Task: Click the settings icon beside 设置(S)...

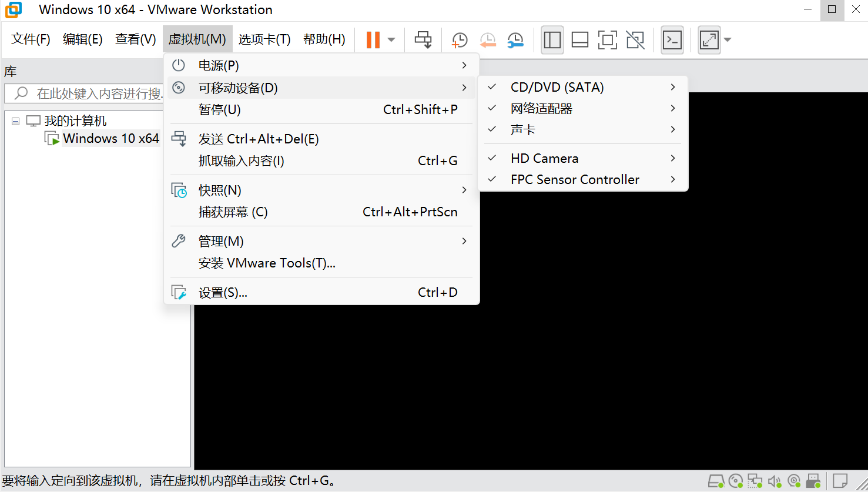Action: pos(179,292)
